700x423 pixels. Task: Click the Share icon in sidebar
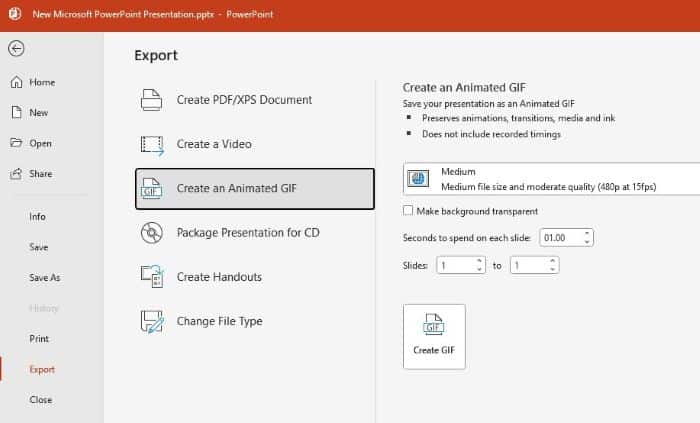click(16, 174)
